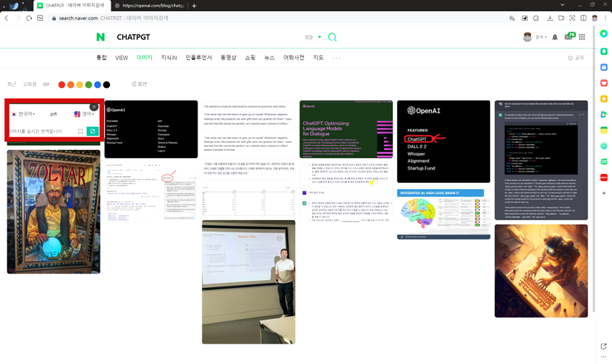Toggle the 최근 recent filter
Image resolution: width=612 pixels, height=364 pixels.
point(11,84)
